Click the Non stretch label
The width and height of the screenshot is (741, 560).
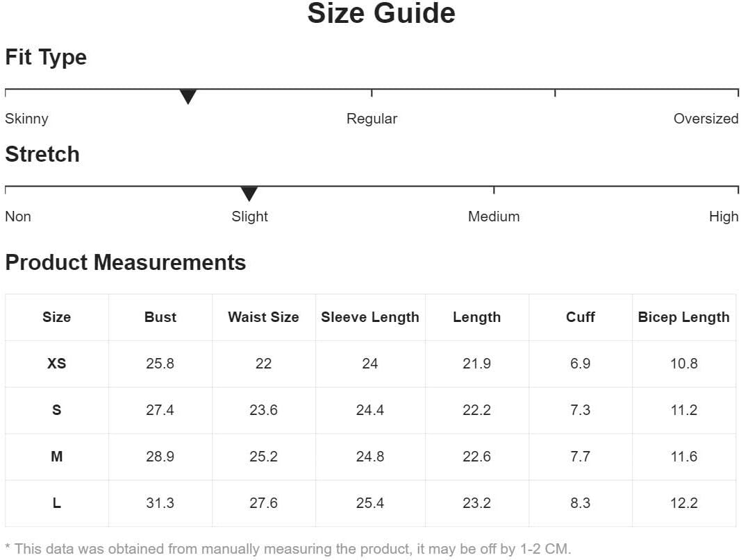18,217
